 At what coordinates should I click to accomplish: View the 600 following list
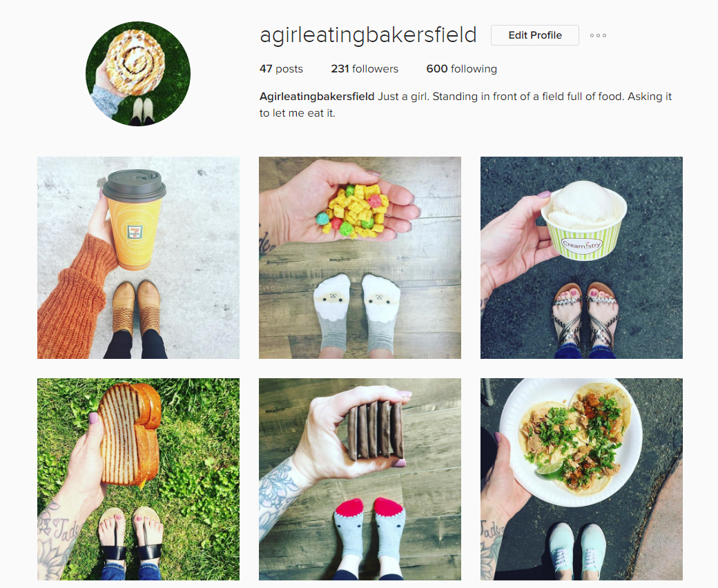(462, 68)
